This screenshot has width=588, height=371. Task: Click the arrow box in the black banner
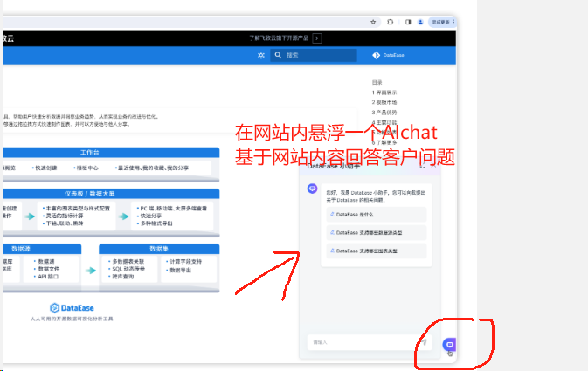(x=317, y=38)
